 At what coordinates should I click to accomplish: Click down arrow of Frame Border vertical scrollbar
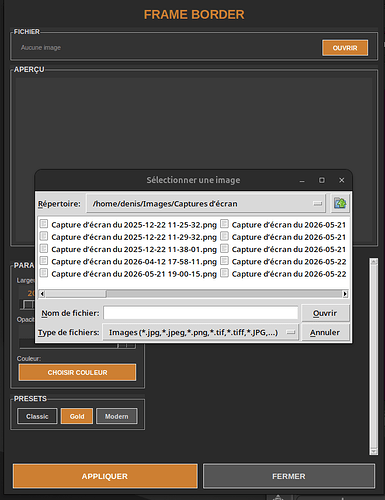(x=374, y=451)
